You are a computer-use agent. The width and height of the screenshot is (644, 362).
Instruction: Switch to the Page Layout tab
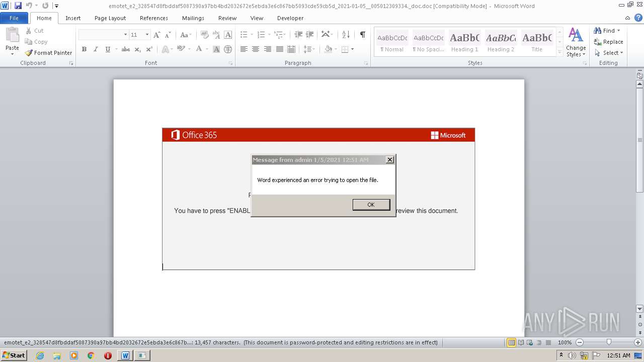(x=110, y=18)
